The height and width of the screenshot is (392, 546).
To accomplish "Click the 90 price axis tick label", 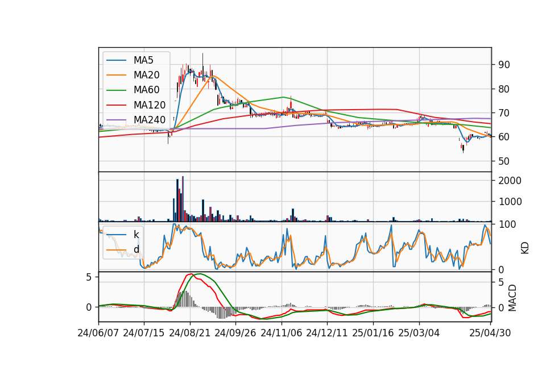I will (x=504, y=65).
